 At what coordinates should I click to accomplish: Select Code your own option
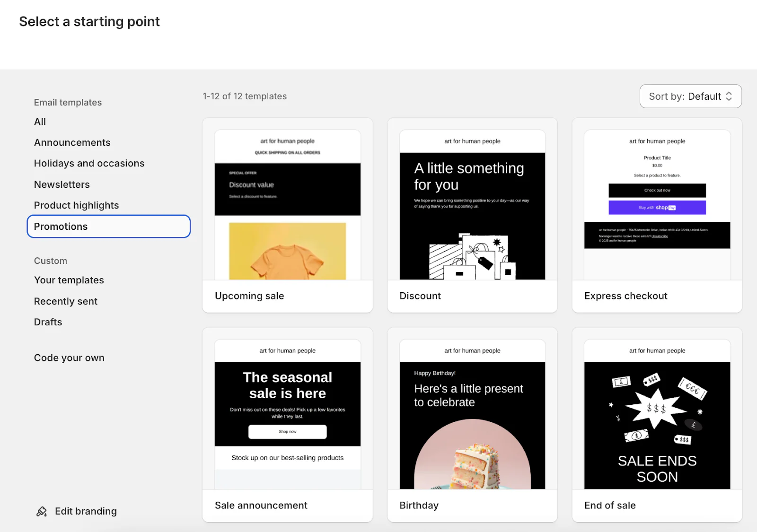[69, 358]
